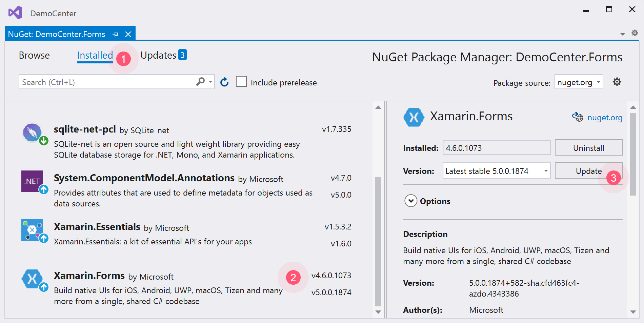644x323 pixels.
Task: Open the tab window options gear
Action: 635,33
